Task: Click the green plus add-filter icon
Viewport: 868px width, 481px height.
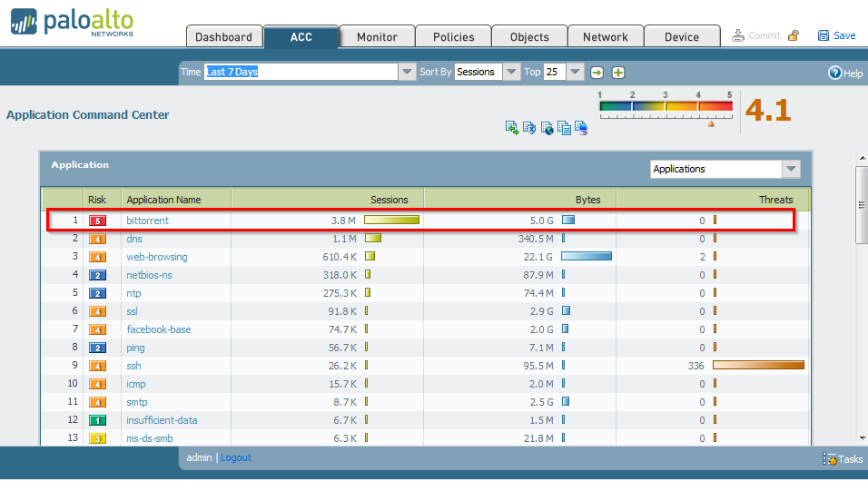Action: [617, 73]
